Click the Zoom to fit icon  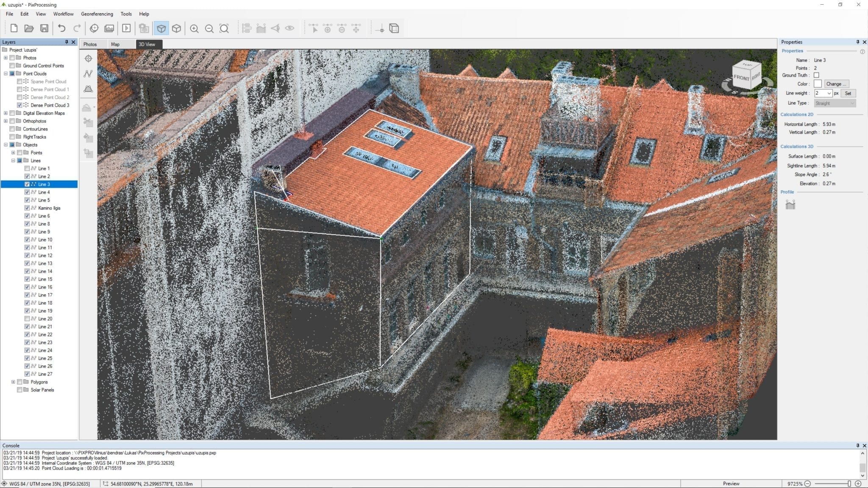(x=224, y=28)
